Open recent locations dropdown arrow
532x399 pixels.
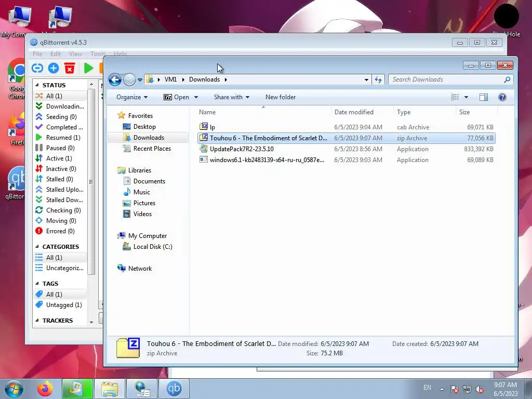tap(140, 80)
